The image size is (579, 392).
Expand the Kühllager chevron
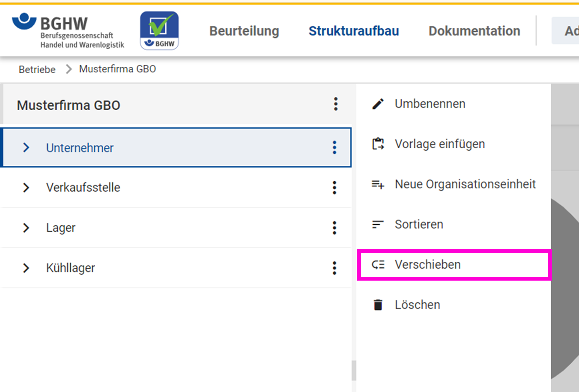coord(26,268)
